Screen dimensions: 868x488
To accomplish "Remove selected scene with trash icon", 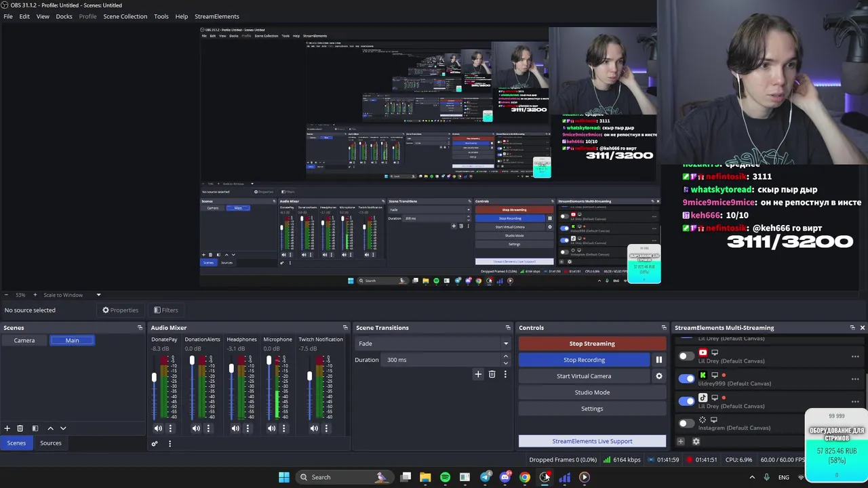I will click(x=20, y=428).
